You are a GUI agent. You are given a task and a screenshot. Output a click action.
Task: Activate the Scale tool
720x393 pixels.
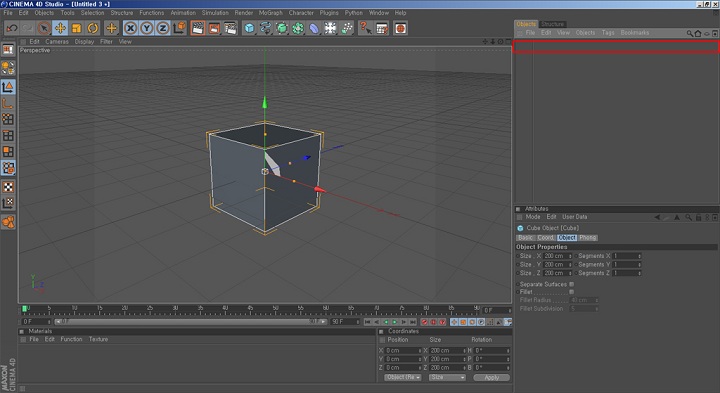[x=76, y=28]
